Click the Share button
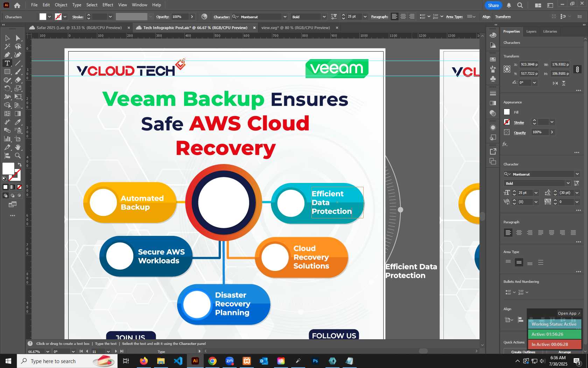The image size is (588, 368). click(x=493, y=5)
